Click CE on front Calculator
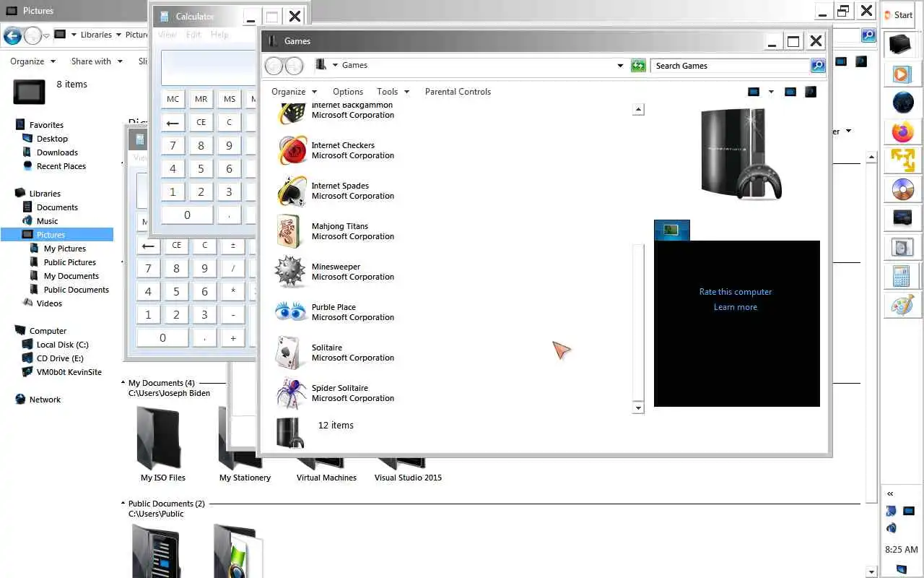The height and width of the screenshot is (578, 924). click(201, 122)
